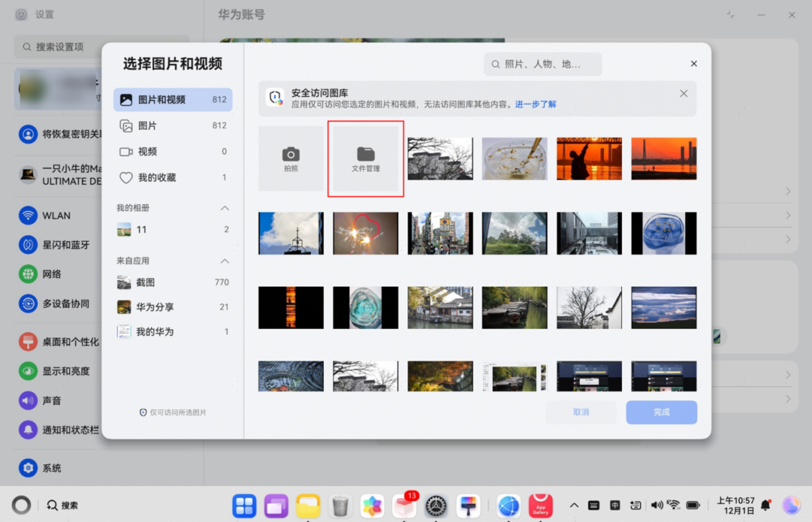Viewport: 812px width, 522px height.
Task: Open the 文件管理 folder option
Action: click(365, 158)
